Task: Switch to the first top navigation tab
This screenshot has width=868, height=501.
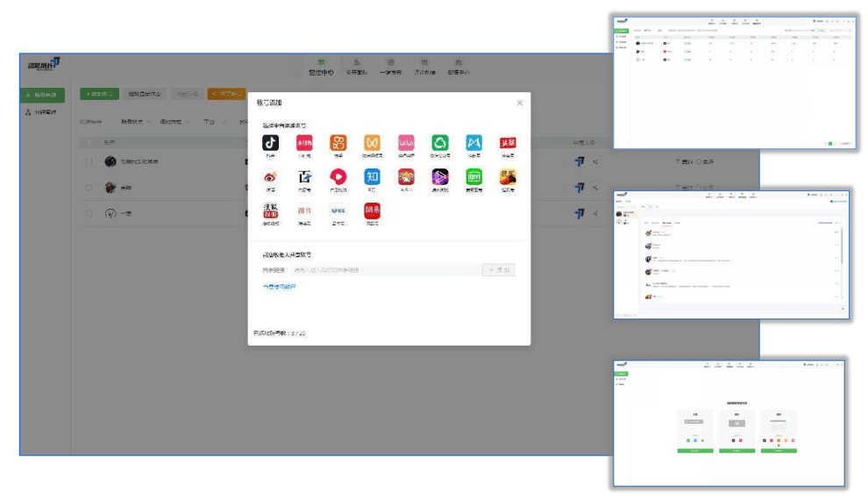Action: click(321, 68)
